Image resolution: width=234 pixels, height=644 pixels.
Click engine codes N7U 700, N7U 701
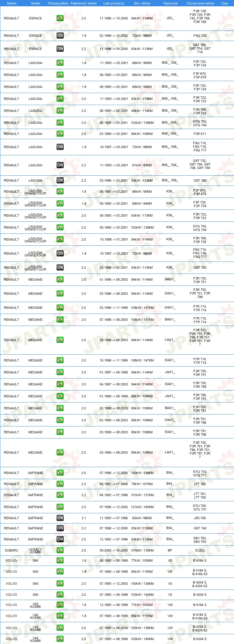200,508
